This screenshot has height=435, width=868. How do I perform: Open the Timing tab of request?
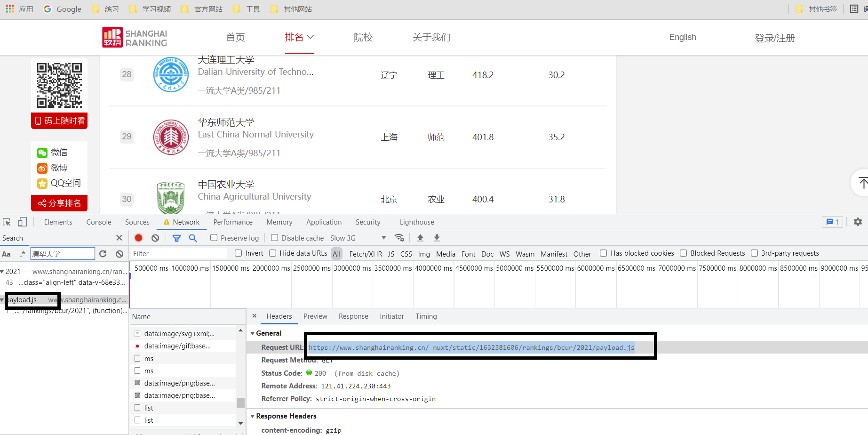pyautogui.click(x=426, y=316)
